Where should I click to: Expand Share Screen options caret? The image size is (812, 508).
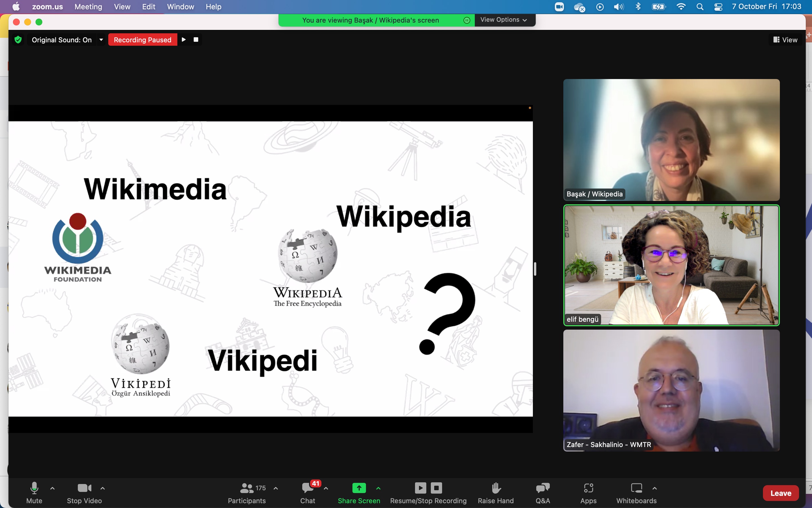coord(378,488)
